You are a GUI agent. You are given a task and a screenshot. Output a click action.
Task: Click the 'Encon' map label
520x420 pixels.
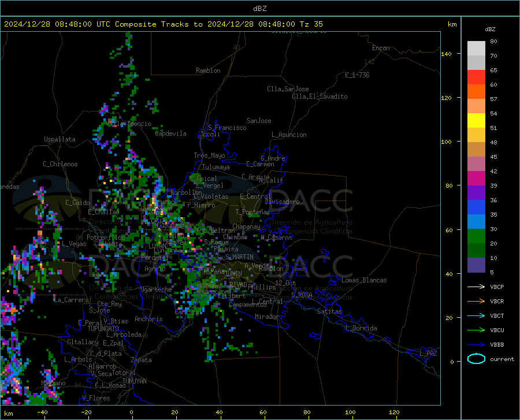coord(381,48)
